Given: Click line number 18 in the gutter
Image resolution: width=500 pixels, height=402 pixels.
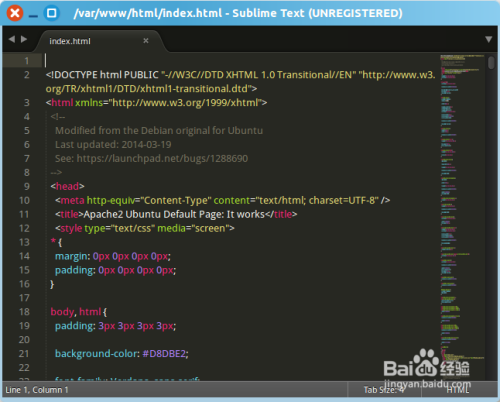Looking at the screenshot, I should click(x=24, y=312).
